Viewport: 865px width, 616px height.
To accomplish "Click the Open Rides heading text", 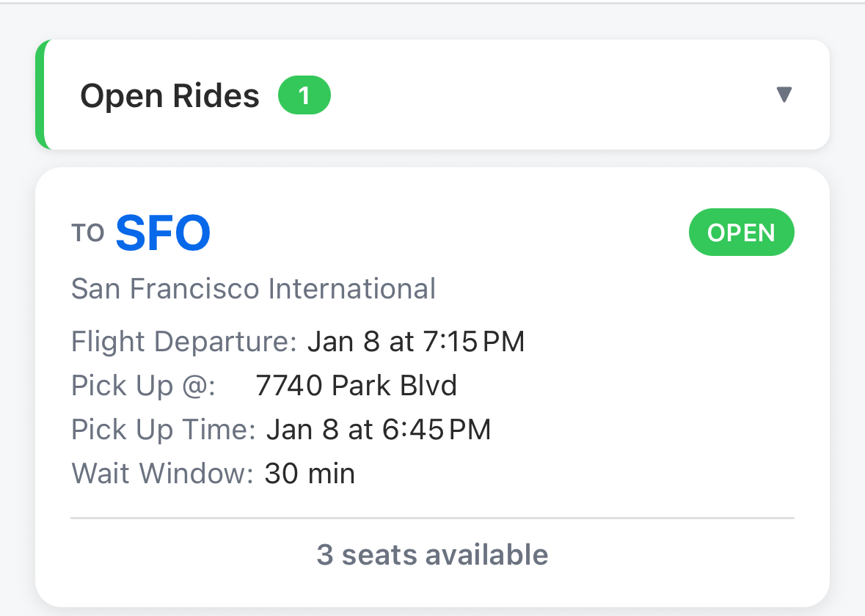I will (x=169, y=95).
